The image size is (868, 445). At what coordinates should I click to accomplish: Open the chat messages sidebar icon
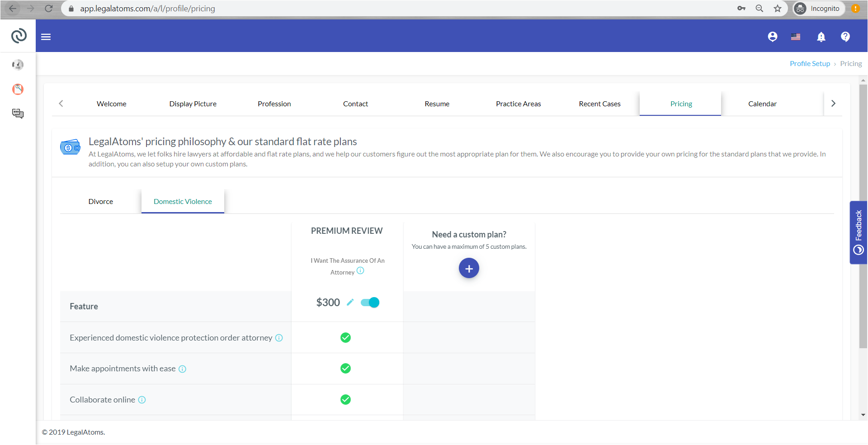tap(18, 114)
